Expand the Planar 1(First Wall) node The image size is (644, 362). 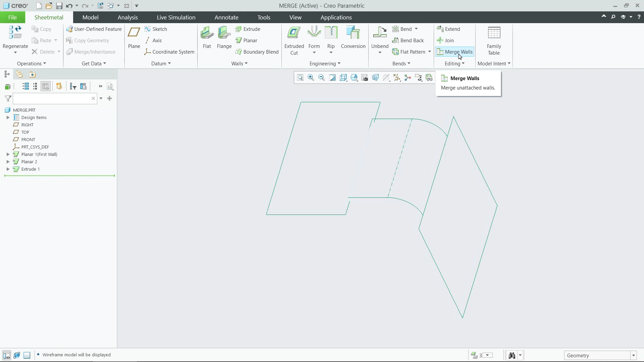8,155
